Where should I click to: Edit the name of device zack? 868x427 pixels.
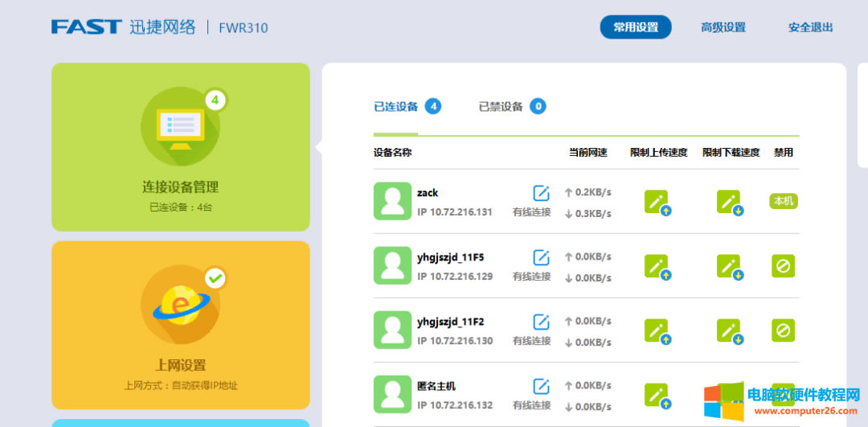click(542, 193)
